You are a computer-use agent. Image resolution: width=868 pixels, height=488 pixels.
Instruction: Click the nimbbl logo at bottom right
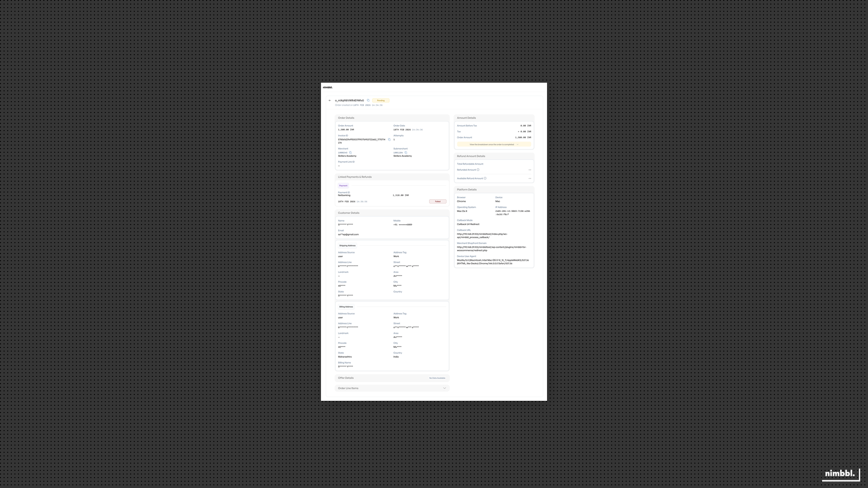[840, 474]
